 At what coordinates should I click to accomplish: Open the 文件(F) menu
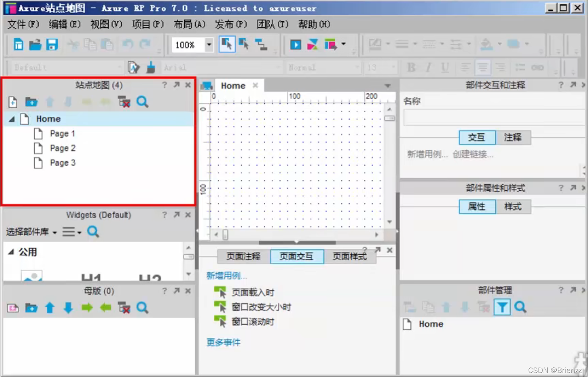pos(23,24)
